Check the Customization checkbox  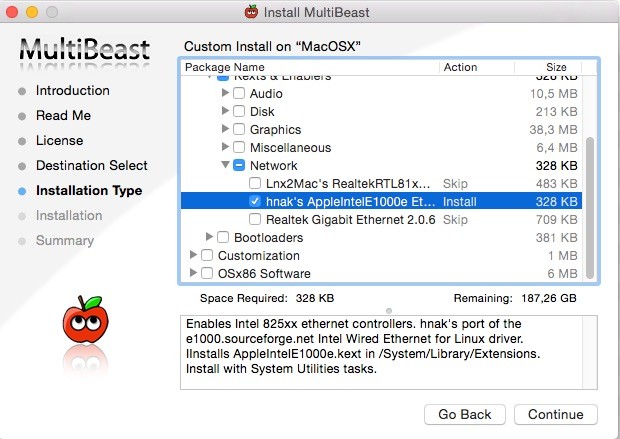pos(207,255)
